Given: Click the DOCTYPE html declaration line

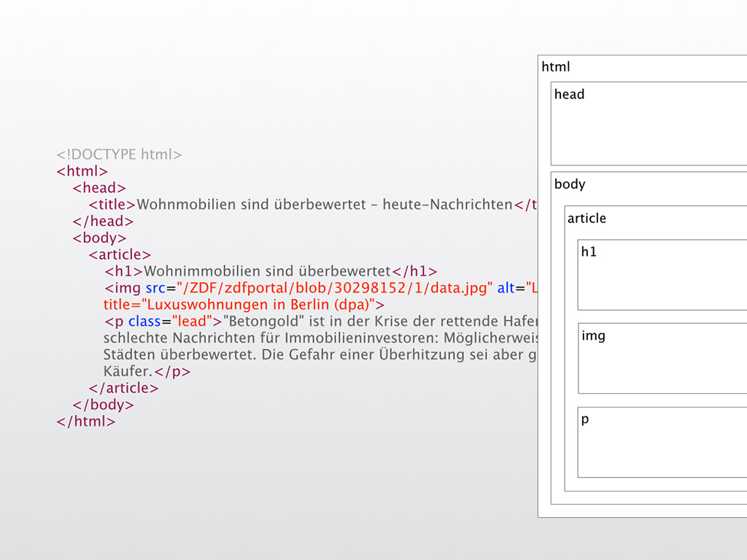Looking at the screenshot, I should click(119, 155).
